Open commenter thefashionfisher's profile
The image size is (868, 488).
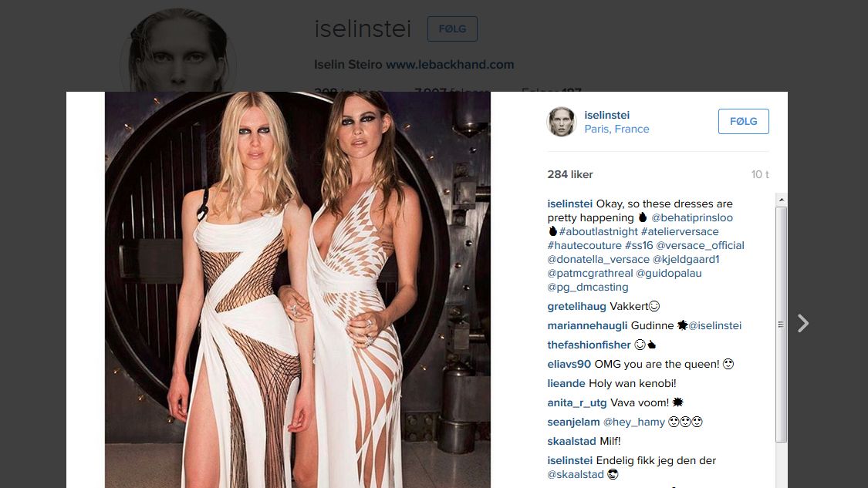click(x=589, y=345)
